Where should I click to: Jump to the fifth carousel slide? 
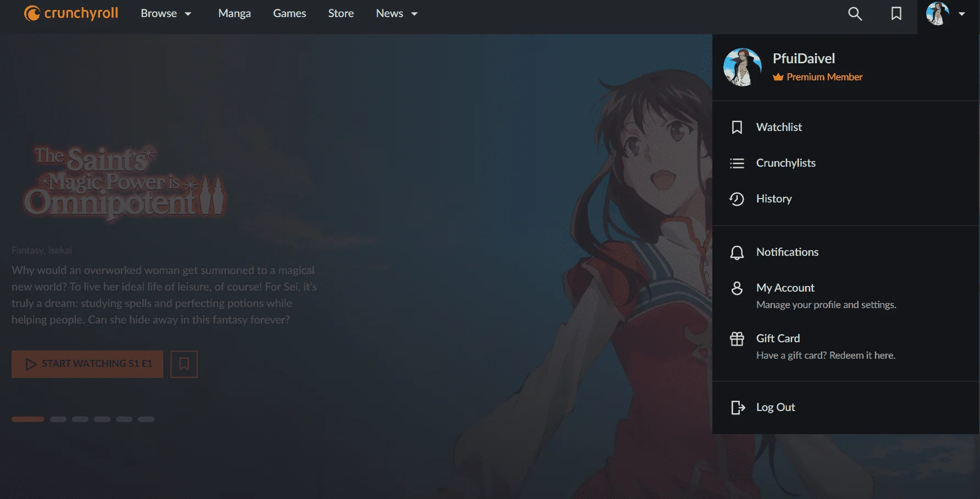124,419
